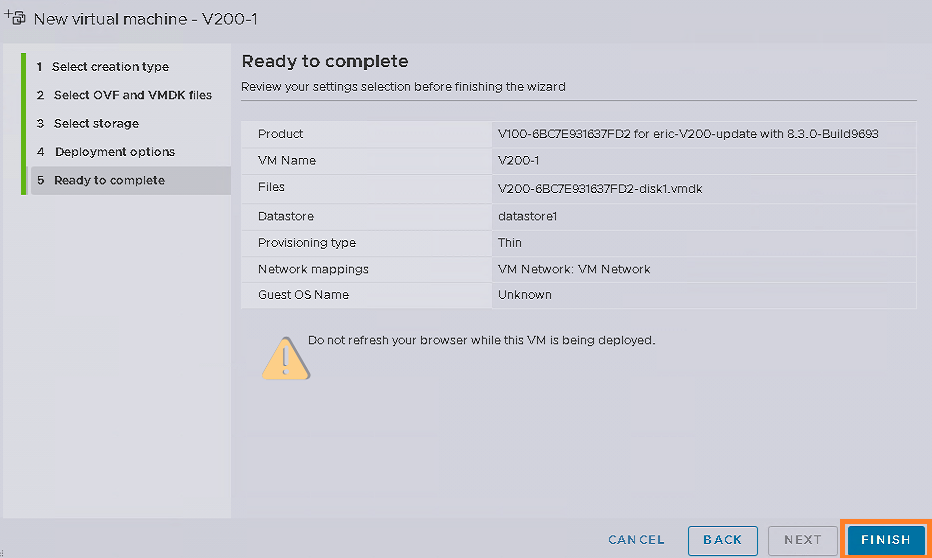This screenshot has width=932, height=558.
Task: Open step 2 Select OVF and VMDK files
Action: [124, 95]
